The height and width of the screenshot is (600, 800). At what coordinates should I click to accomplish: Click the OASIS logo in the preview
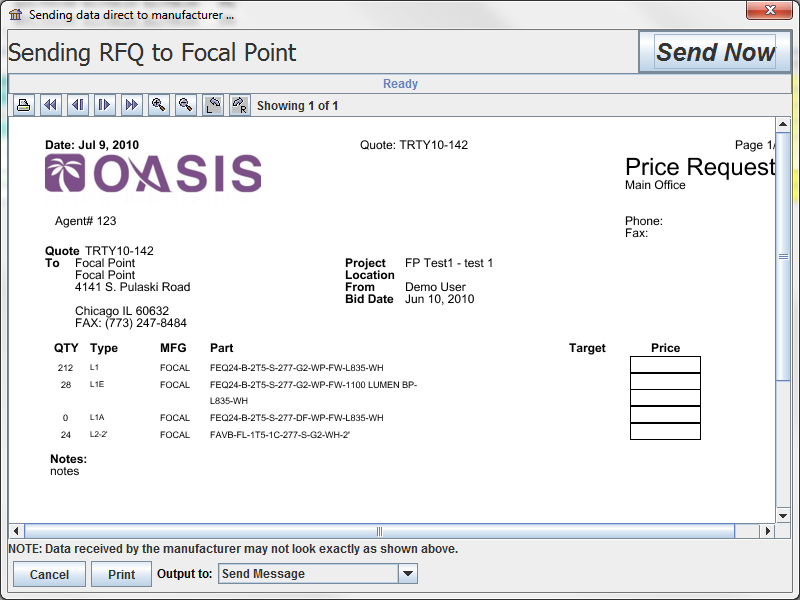[x=153, y=173]
